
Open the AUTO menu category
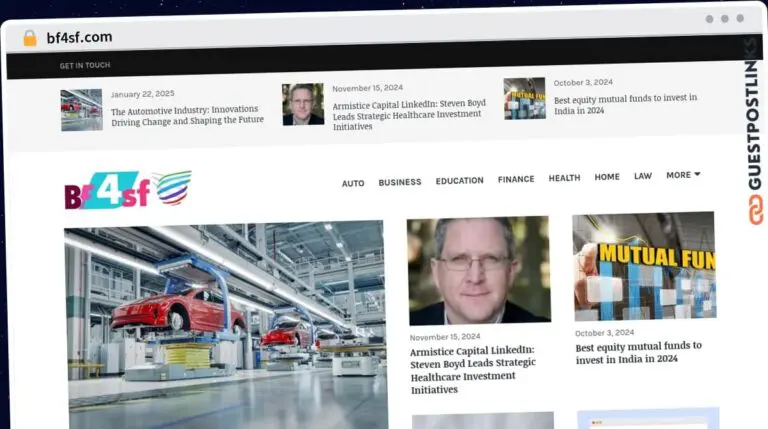coord(353,183)
